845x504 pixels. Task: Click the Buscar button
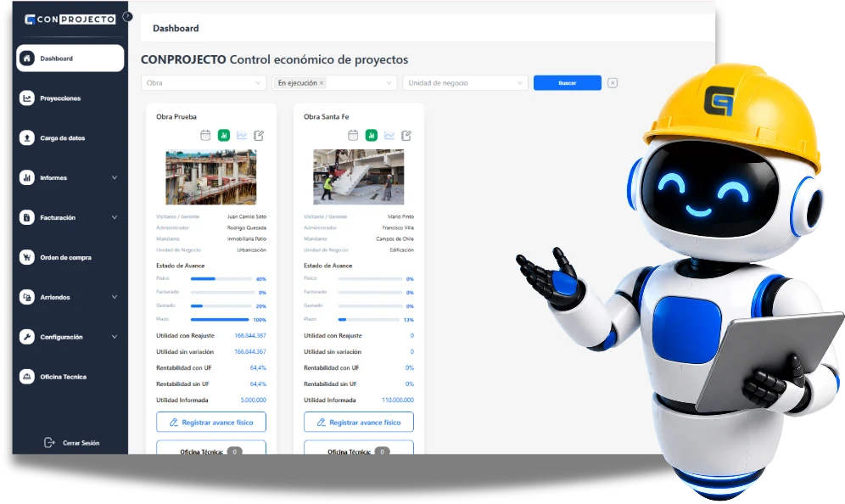tap(568, 83)
